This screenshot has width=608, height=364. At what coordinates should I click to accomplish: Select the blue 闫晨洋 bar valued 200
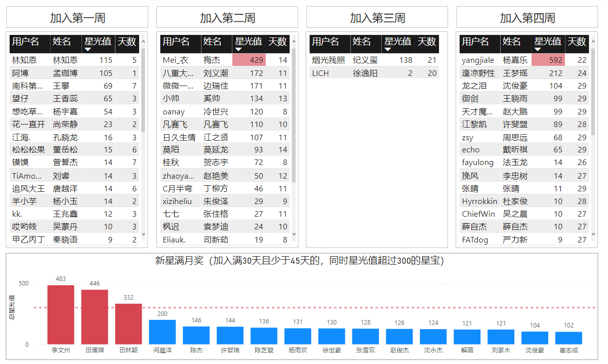163,332
